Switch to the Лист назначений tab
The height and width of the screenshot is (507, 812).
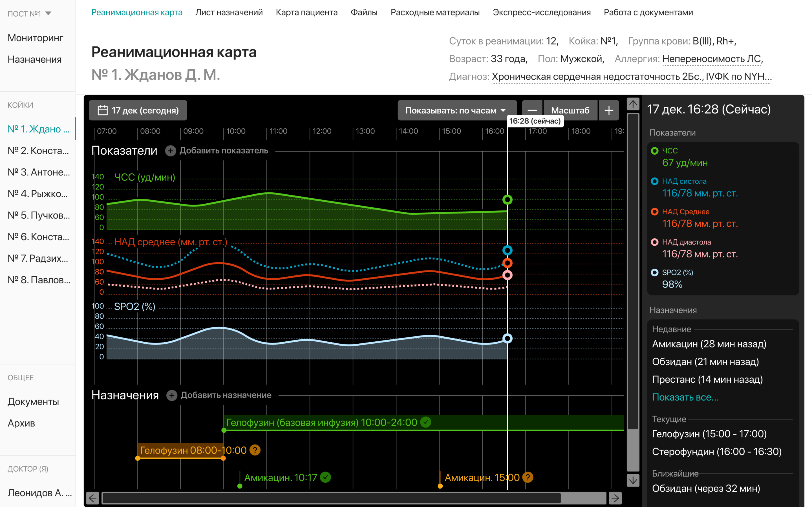(229, 12)
